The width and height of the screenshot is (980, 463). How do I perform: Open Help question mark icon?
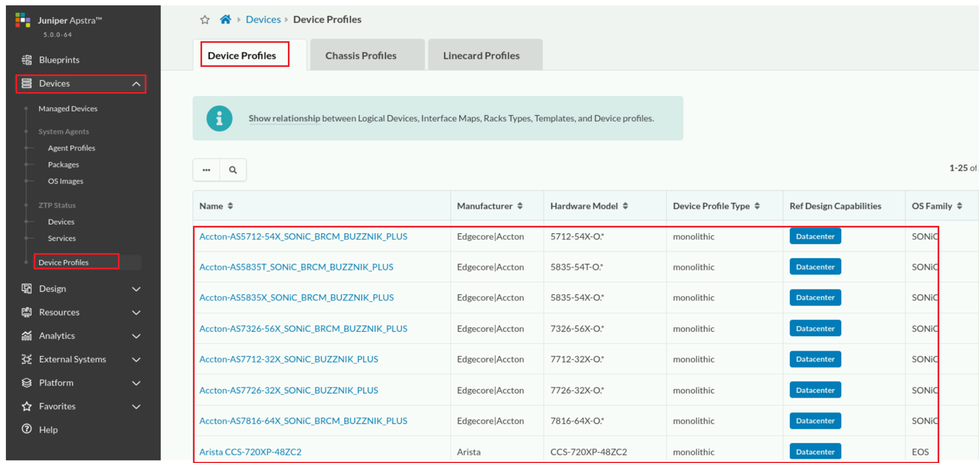(27, 429)
